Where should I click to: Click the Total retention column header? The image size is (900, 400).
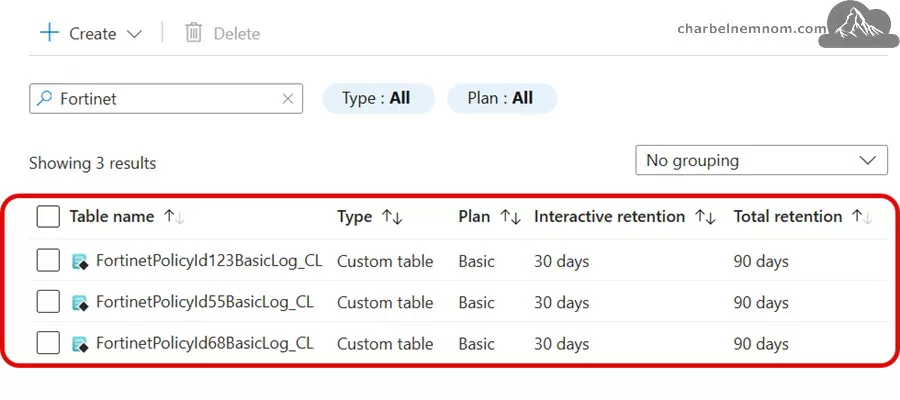tap(788, 216)
